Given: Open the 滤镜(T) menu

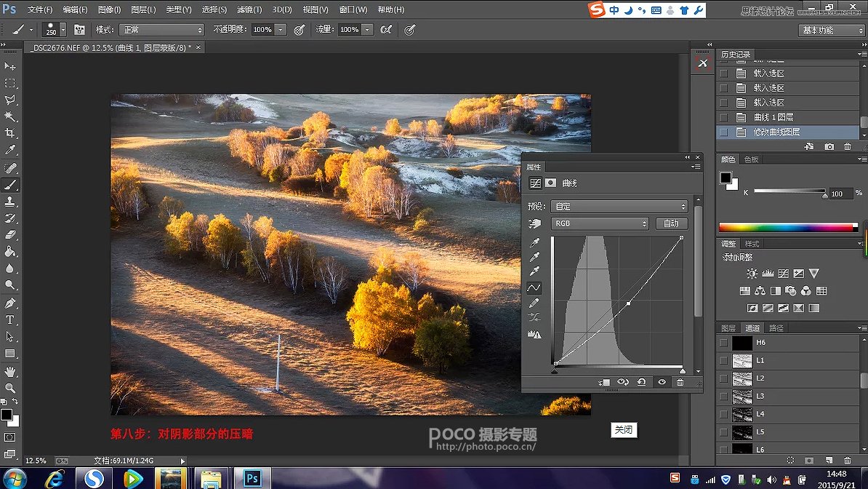Looking at the screenshot, I should tap(249, 9).
